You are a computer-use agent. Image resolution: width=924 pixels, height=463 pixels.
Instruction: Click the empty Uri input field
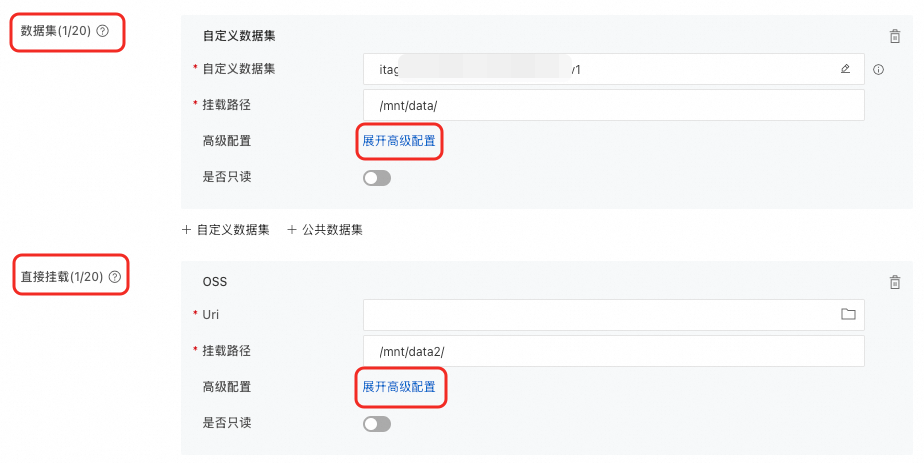pos(600,314)
